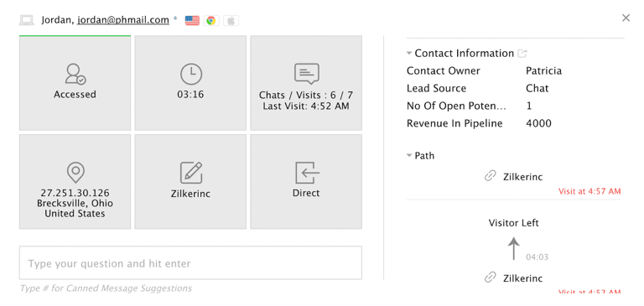Collapse the Path section
Image resolution: width=644 pixels, height=306 pixels.
(409, 156)
